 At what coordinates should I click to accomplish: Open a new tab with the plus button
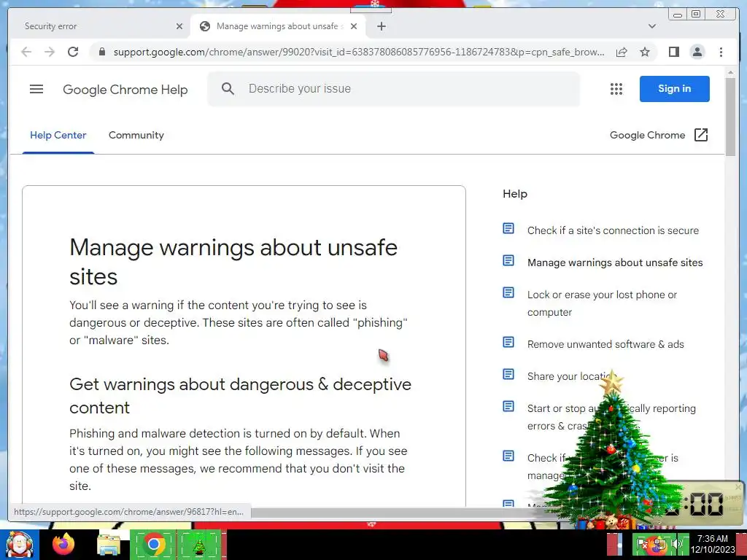[x=381, y=26]
